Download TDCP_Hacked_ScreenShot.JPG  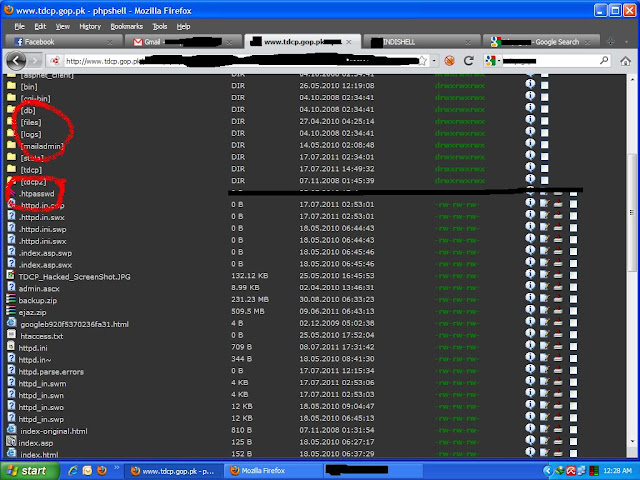tap(558, 275)
